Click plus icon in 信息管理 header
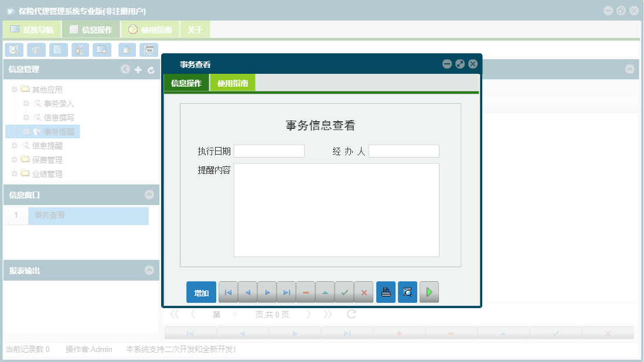The height and width of the screenshot is (362, 644). click(138, 70)
